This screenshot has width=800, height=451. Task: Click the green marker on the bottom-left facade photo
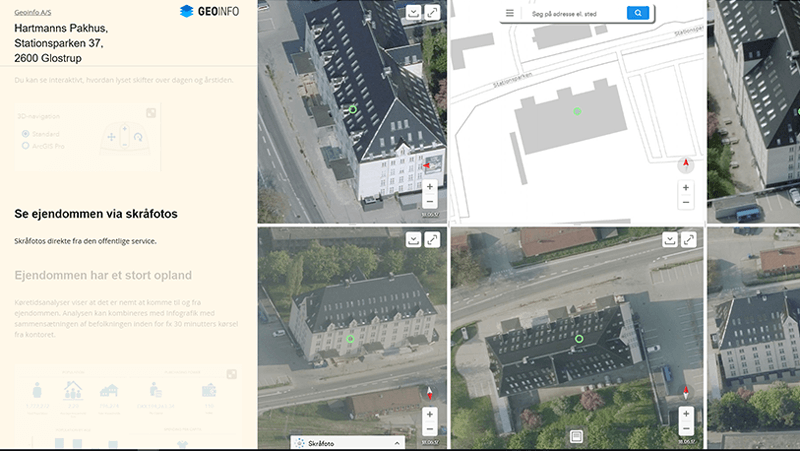click(x=350, y=339)
